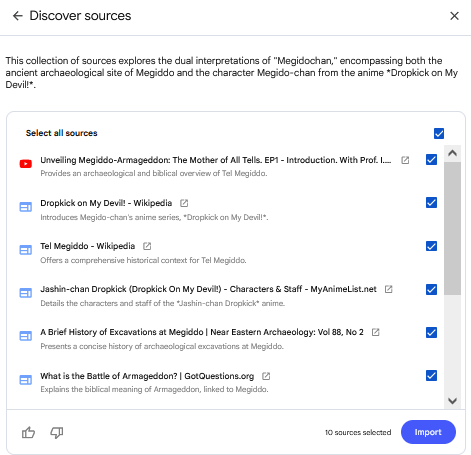Screen dimensions: 471x455
Task: Click the sources list scrollbar thumb
Action: (x=452, y=228)
